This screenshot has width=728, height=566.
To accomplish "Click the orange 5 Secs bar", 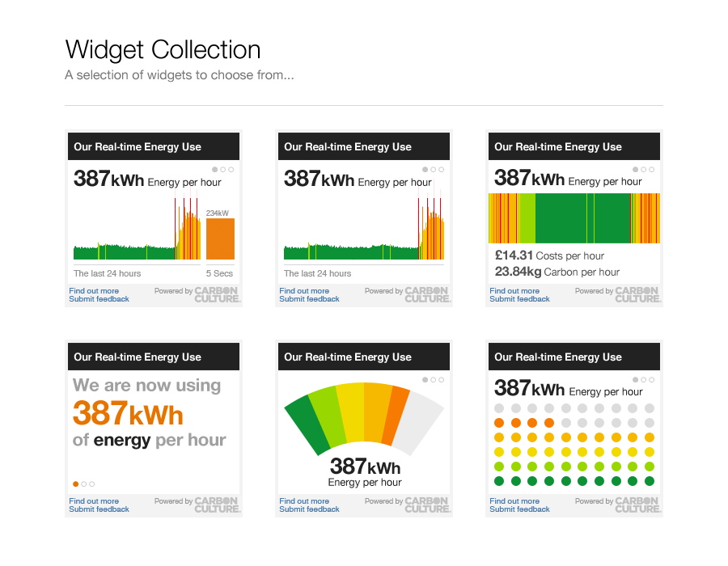I will coord(220,239).
